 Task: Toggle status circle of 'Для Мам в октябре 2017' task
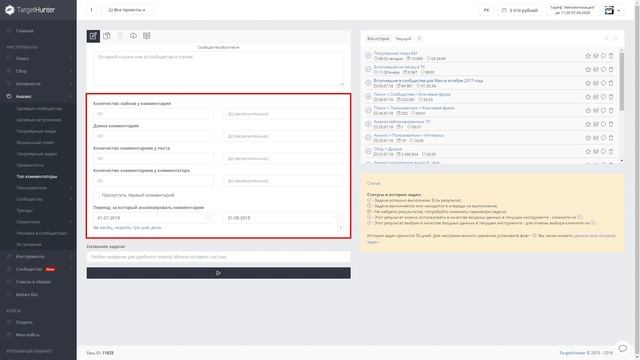[x=368, y=83]
